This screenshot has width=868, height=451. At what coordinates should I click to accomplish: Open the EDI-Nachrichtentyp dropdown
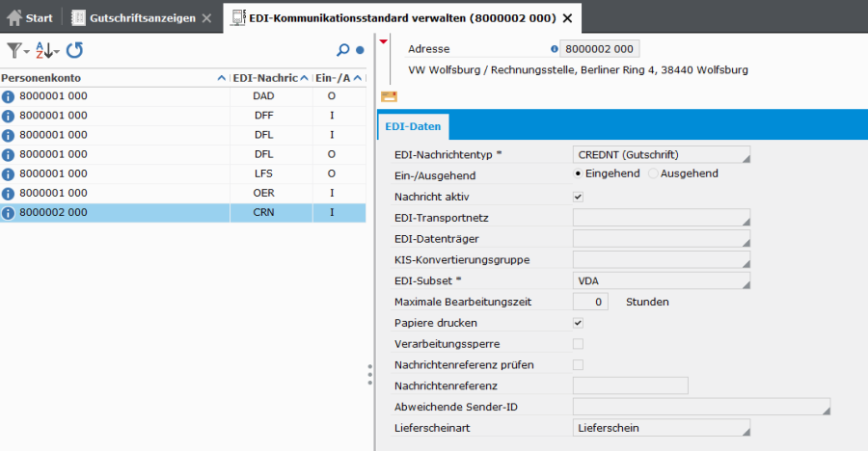click(x=661, y=154)
